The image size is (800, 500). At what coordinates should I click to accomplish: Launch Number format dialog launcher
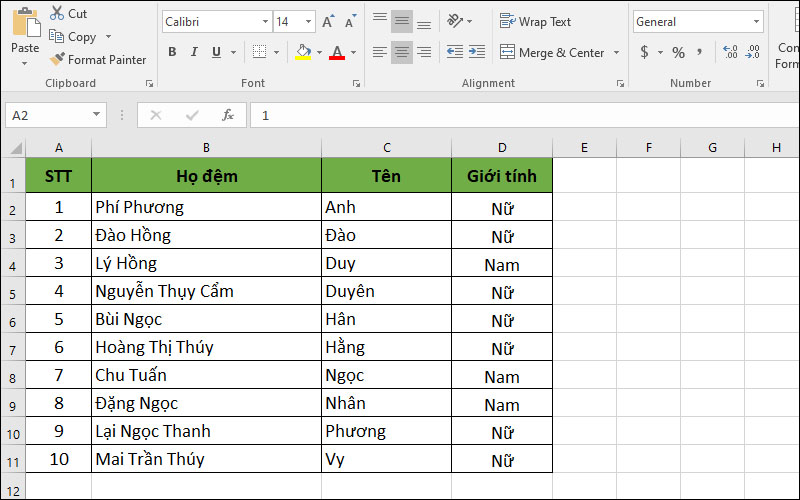[760, 84]
